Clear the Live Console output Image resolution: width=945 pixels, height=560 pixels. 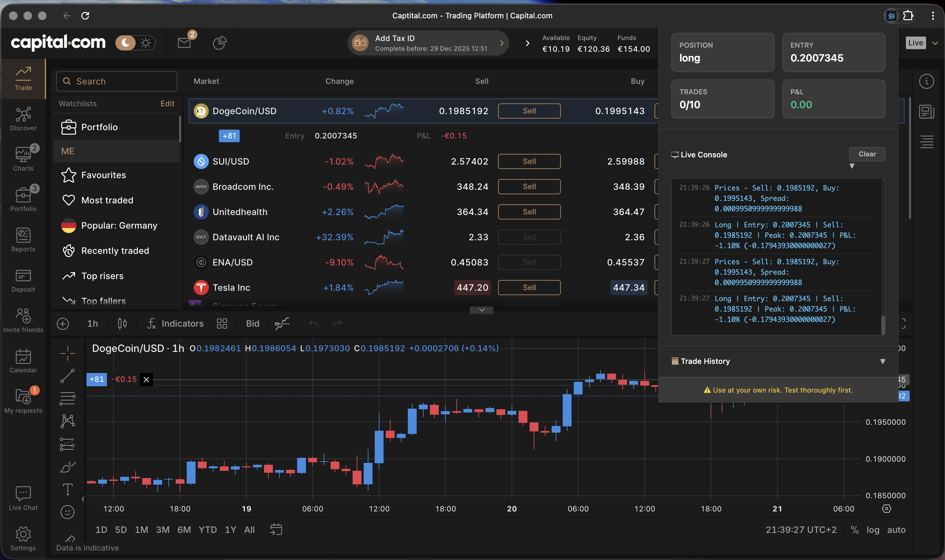click(x=867, y=154)
